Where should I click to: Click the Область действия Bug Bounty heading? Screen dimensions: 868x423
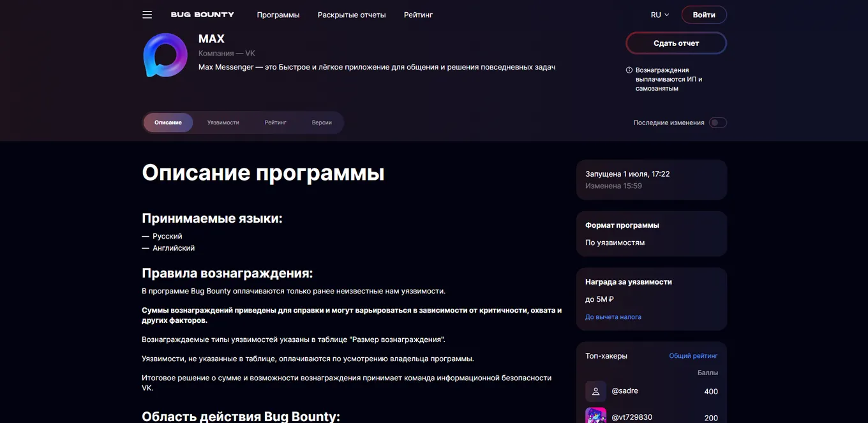(x=241, y=417)
